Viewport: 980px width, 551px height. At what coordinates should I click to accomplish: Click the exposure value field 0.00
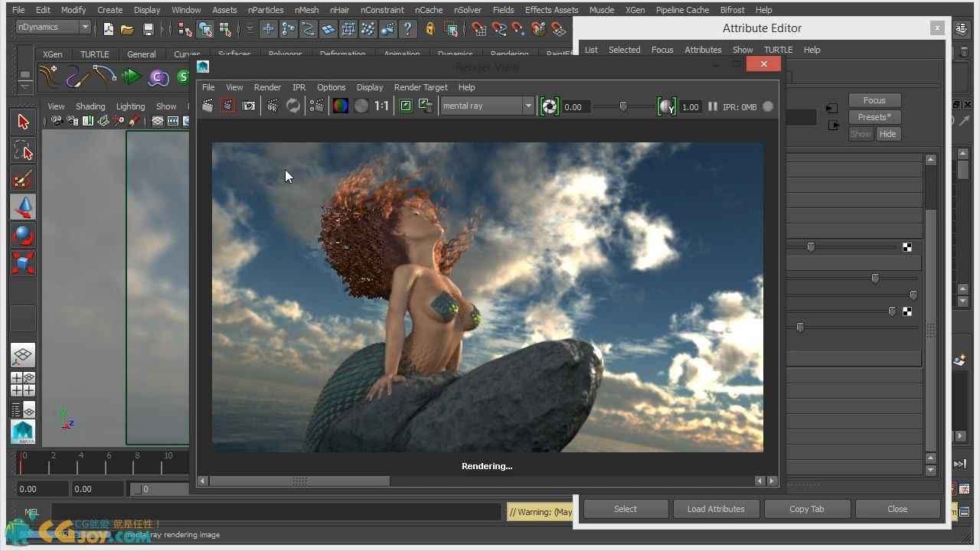pyautogui.click(x=575, y=107)
